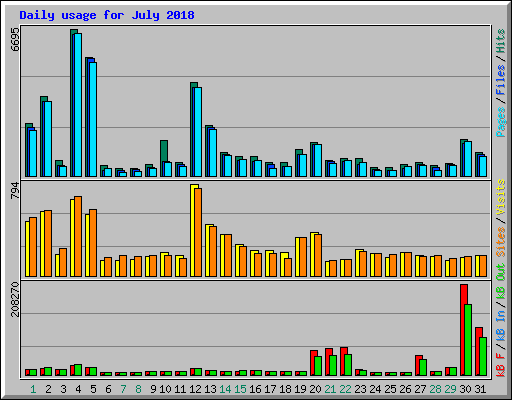Click the 6695 top chart scale value
512x400 pixels.
pos(15,39)
